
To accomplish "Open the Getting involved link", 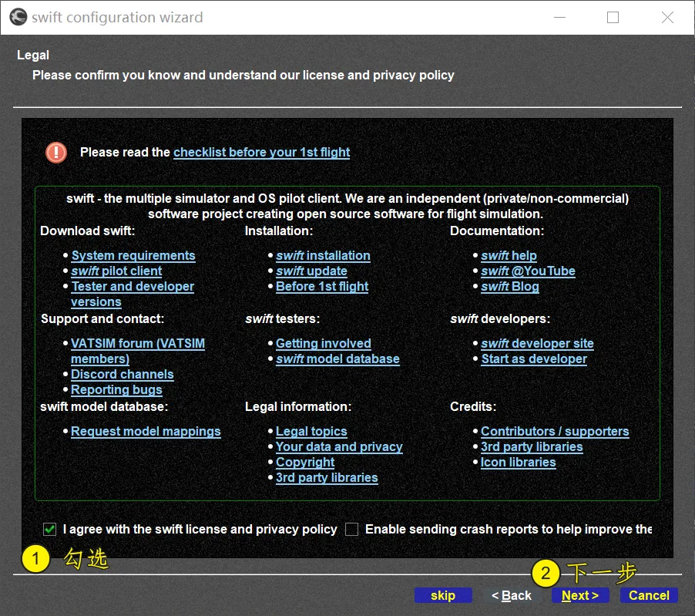I will pyautogui.click(x=323, y=343).
